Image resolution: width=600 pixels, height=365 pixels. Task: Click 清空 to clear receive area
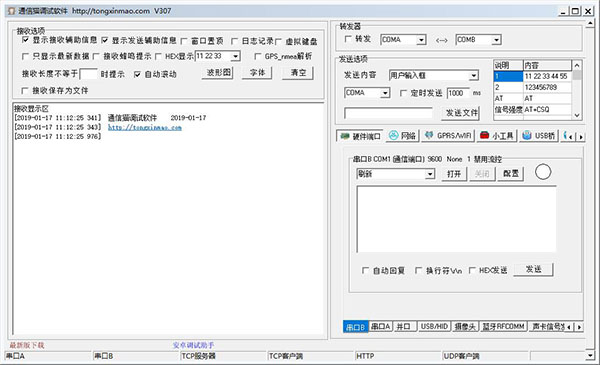(298, 72)
